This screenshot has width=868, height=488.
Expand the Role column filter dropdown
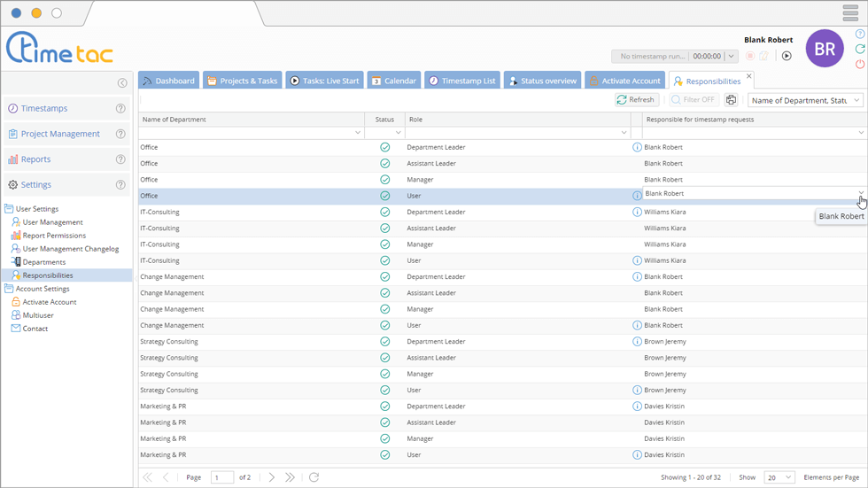[x=624, y=133]
